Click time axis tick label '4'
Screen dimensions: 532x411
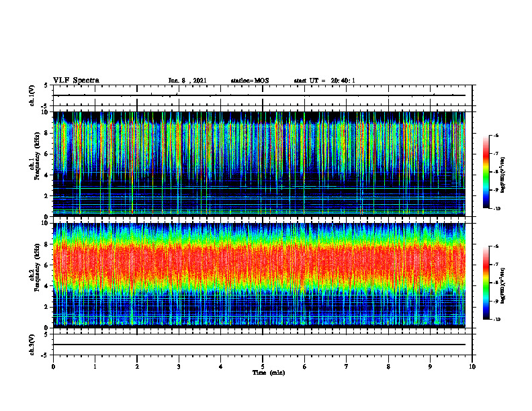[221, 367]
